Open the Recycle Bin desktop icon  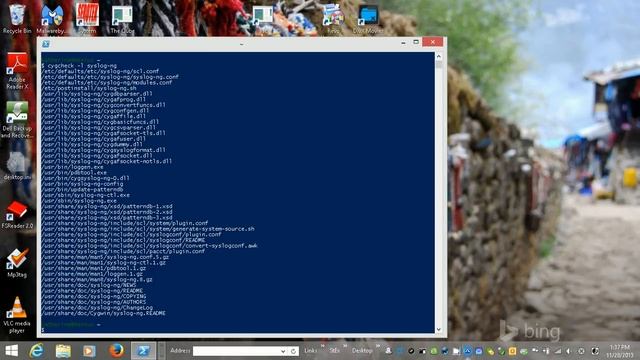[x=17, y=18]
